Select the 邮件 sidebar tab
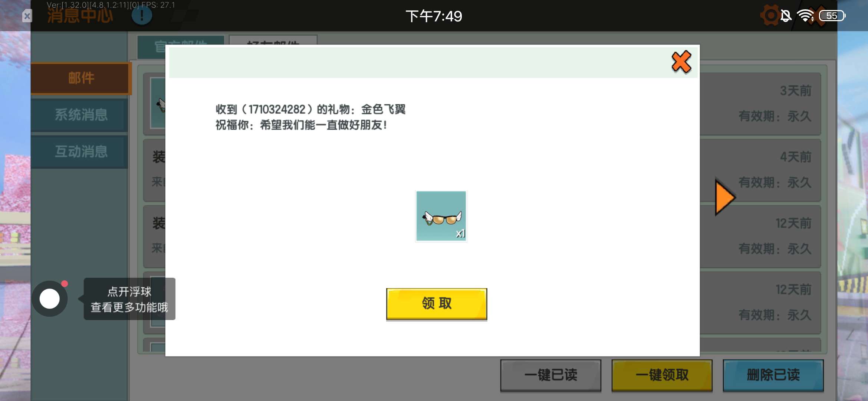 pos(81,78)
